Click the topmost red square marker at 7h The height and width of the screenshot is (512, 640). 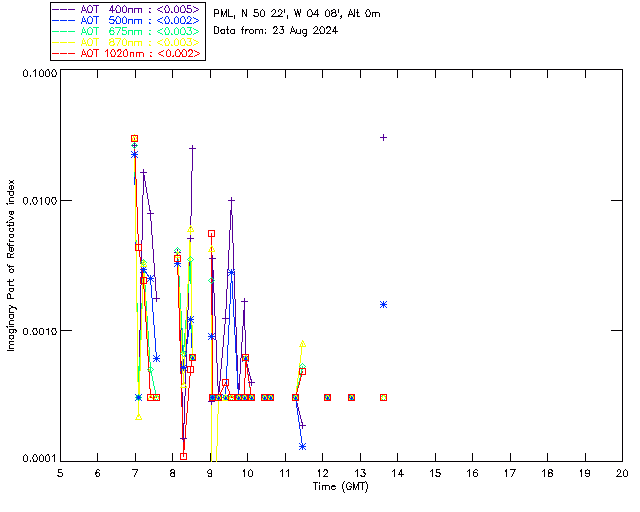pyautogui.click(x=134, y=138)
